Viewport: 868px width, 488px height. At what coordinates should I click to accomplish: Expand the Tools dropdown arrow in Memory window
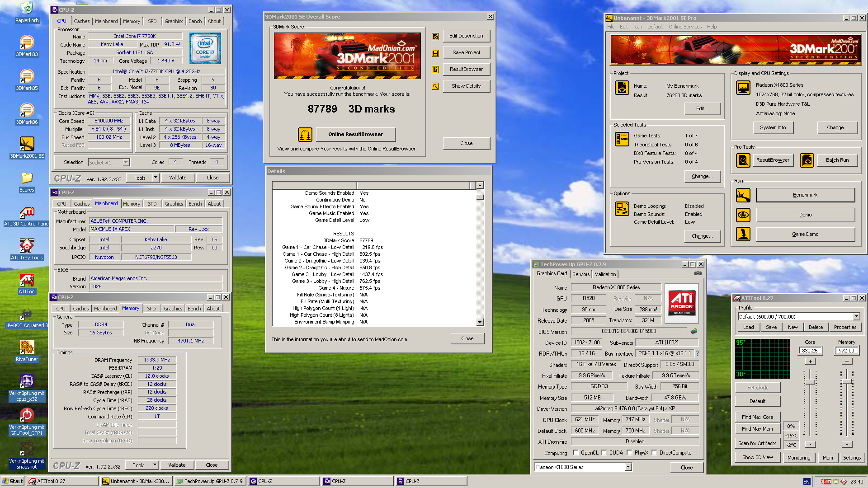tap(155, 465)
